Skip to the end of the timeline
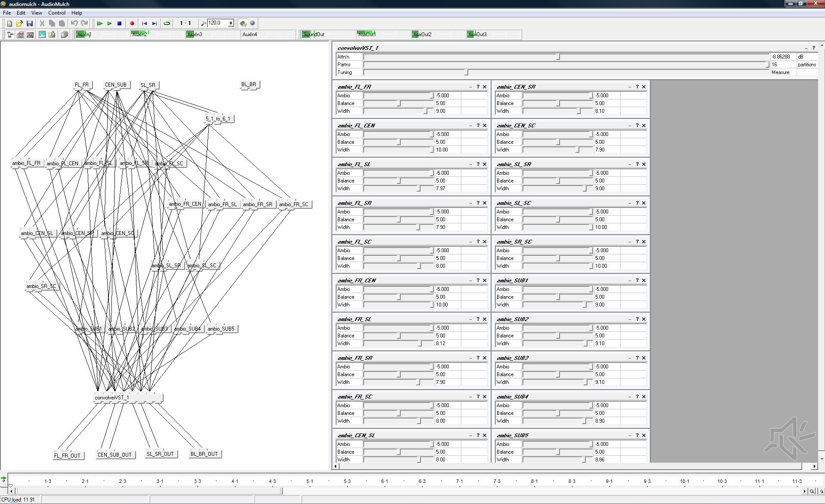Viewport: 825px width, 504px height. (x=154, y=24)
